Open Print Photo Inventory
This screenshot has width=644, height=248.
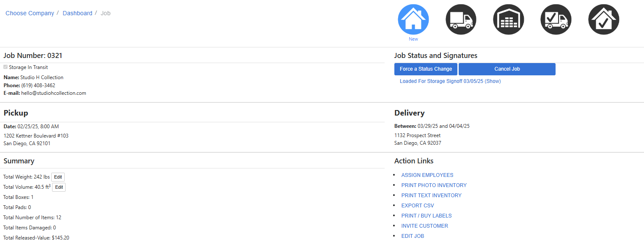(x=434, y=185)
